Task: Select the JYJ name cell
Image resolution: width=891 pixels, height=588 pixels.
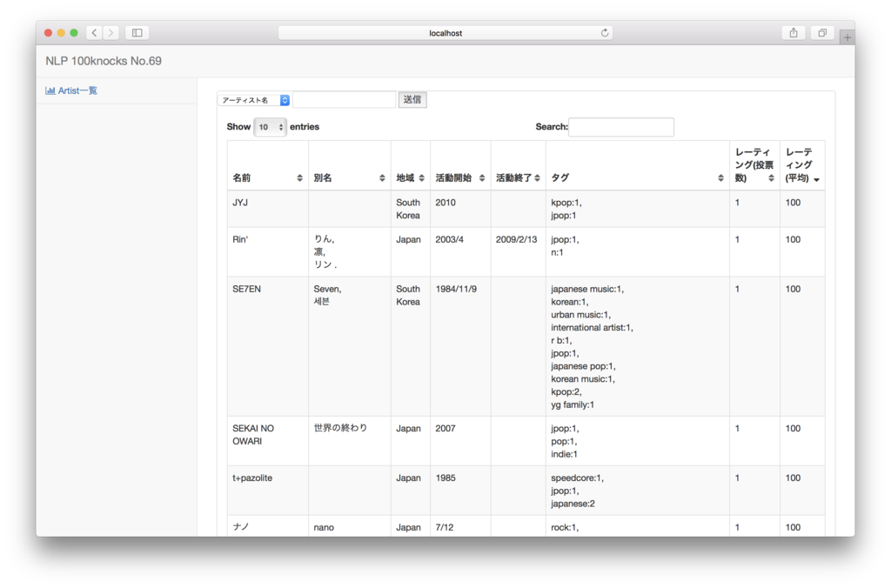Action: point(268,209)
